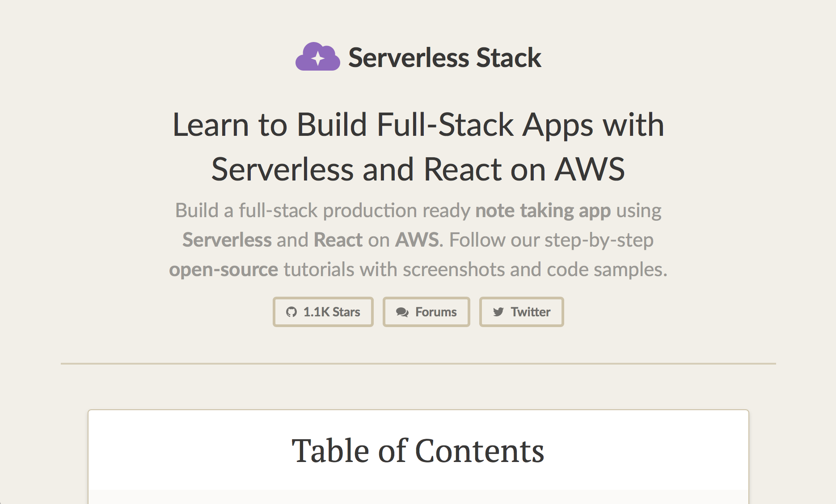Click the "Follow our step-by-step" subtitle text
This screenshot has width=836, height=504.
pyautogui.click(x=551, y=240)
